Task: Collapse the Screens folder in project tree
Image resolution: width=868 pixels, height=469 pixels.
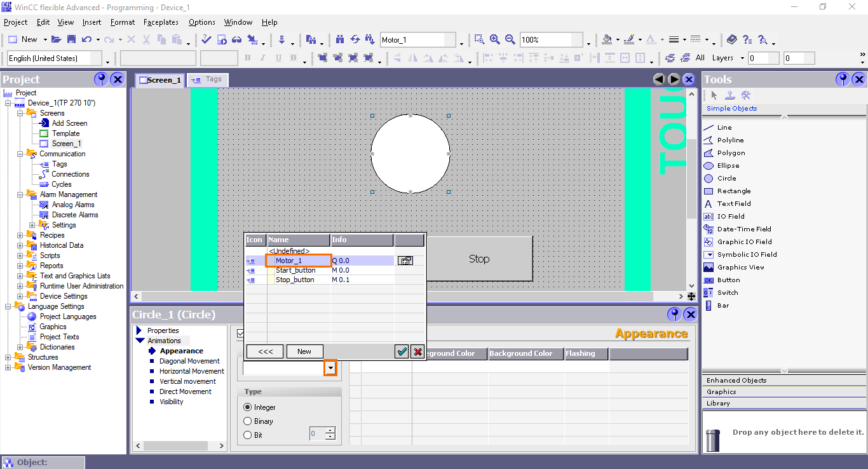Action: coord(20,113)
